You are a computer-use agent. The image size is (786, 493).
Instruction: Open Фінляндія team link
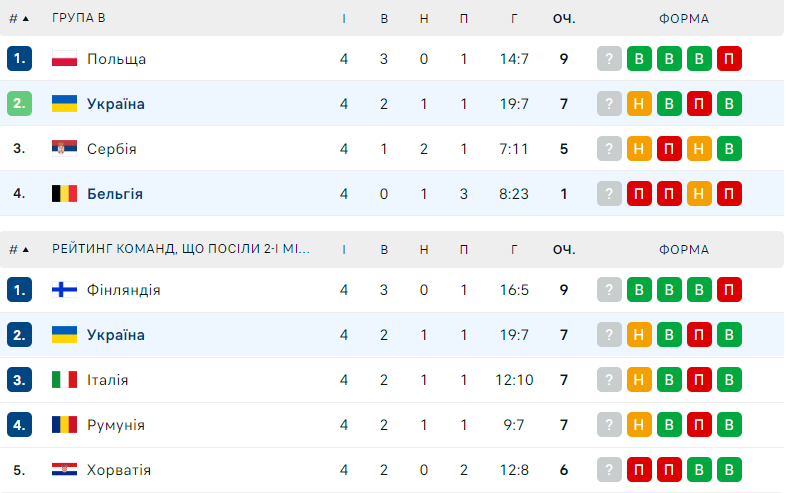pos(123,290)
